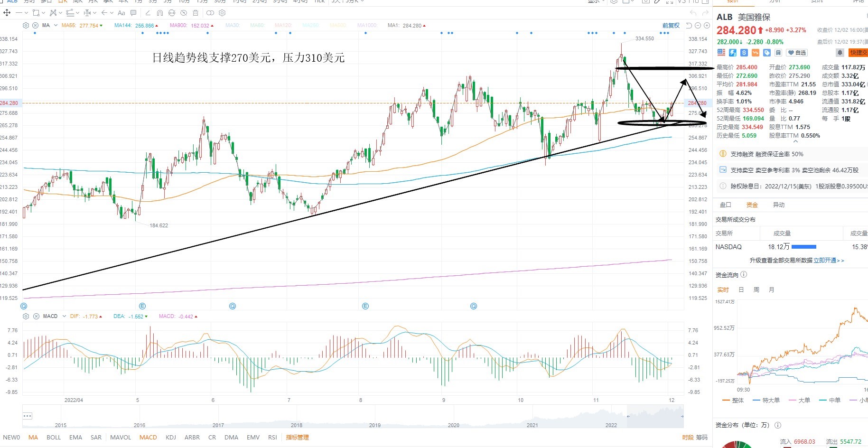The width and height of the screenshot is (868, 448).
Task: Activate the magnet snap drawing tool
Action: point(160,13)
